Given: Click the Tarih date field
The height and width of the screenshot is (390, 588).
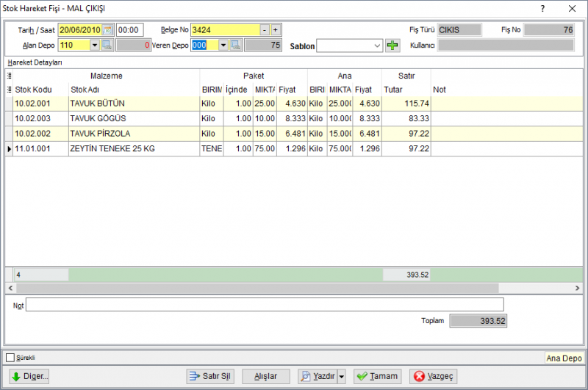Looking at the screenshot, I should coord(81,30).
